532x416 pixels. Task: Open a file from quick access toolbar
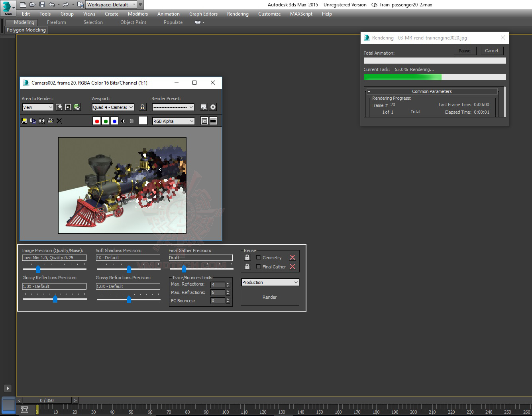point(32,5)
